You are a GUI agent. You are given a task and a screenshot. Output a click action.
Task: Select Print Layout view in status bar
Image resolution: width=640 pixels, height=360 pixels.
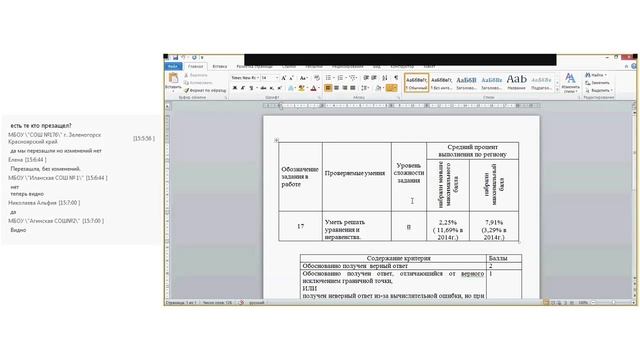546,303
